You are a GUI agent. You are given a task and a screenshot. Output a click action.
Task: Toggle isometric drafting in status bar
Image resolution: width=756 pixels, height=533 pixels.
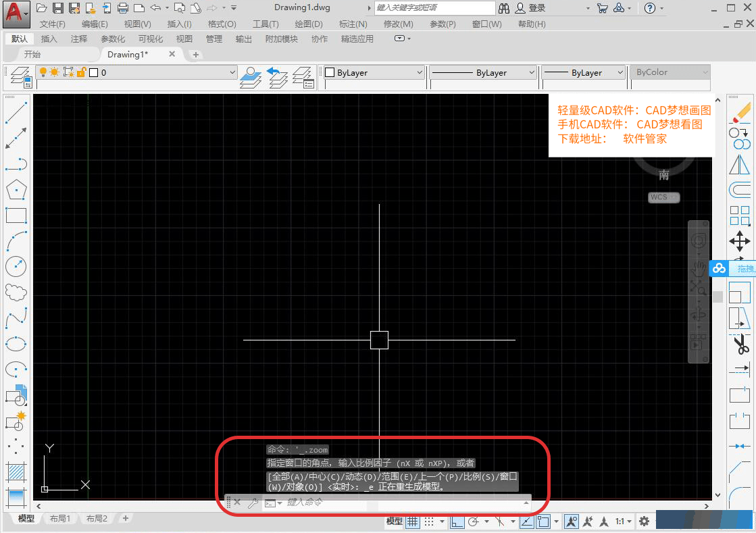coord(500,522)
